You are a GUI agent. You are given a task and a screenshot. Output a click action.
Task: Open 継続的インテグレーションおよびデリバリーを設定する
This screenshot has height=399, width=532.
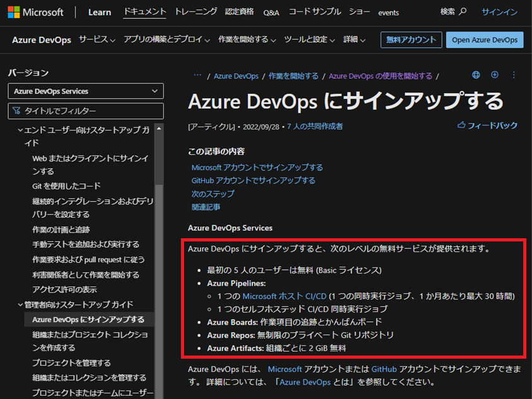[x=93, y=207]
